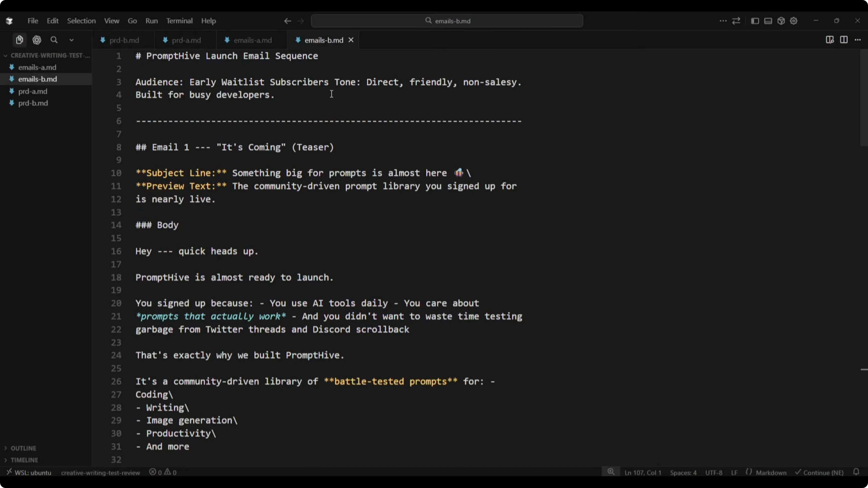Open the ChatGPT/Codex sidebar icon

point(37,40)
